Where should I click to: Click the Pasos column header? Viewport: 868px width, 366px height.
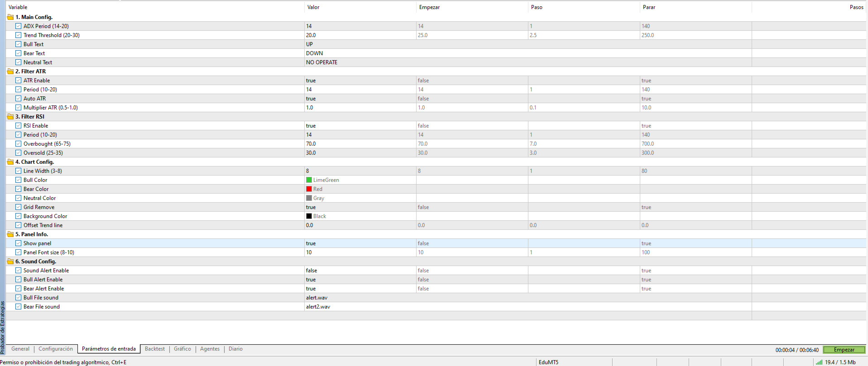(x=809, y=7)
